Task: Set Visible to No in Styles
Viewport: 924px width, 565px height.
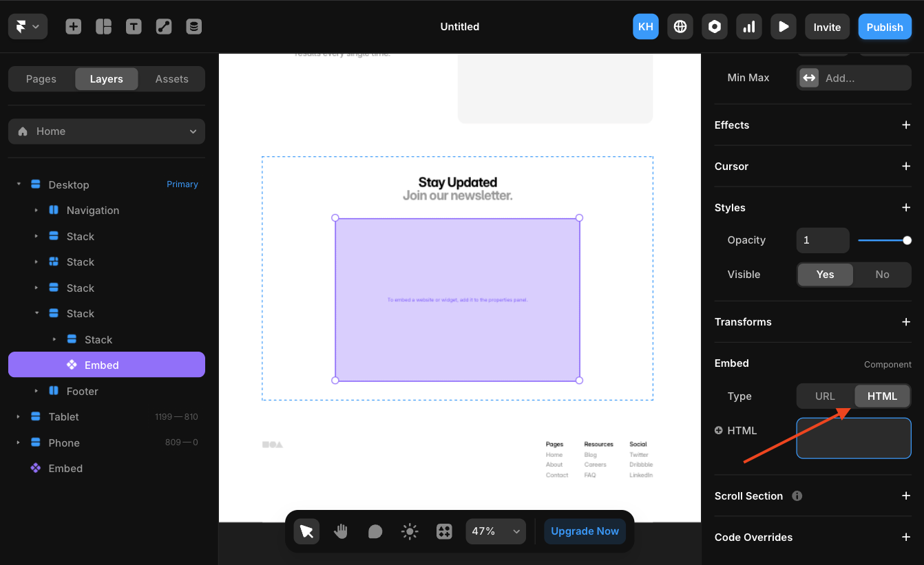Action: coord(882,274)
